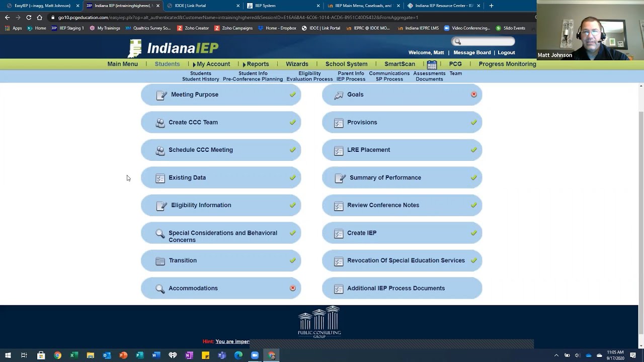Screen dimensions: 644x362
Task: Click the red X status on Accommodations
Action: point(293,288)
